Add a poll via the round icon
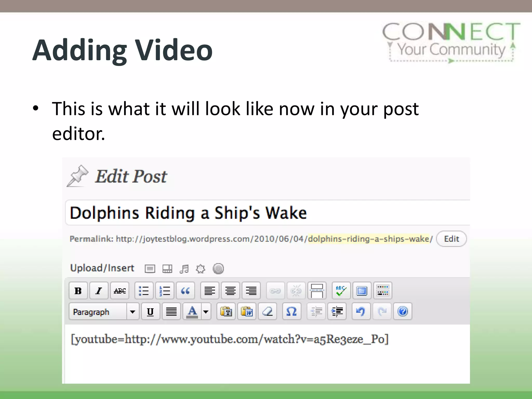Viewport: 532px width, 399px height. (218, 269)
